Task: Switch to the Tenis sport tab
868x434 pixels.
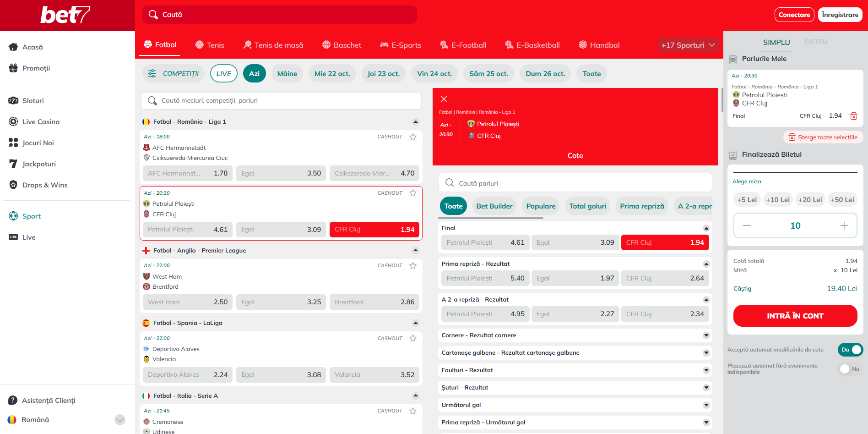Action: point(210,45)
